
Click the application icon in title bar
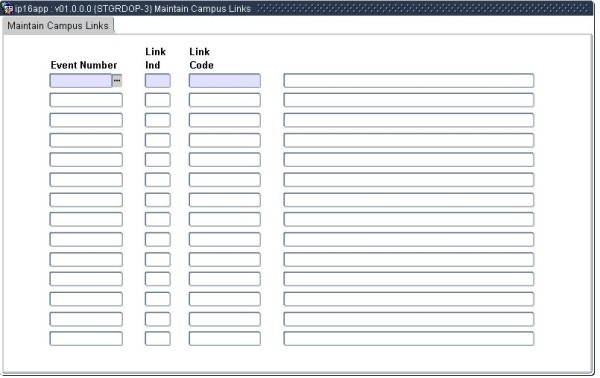pyautogui.click(x=7, y=8)
